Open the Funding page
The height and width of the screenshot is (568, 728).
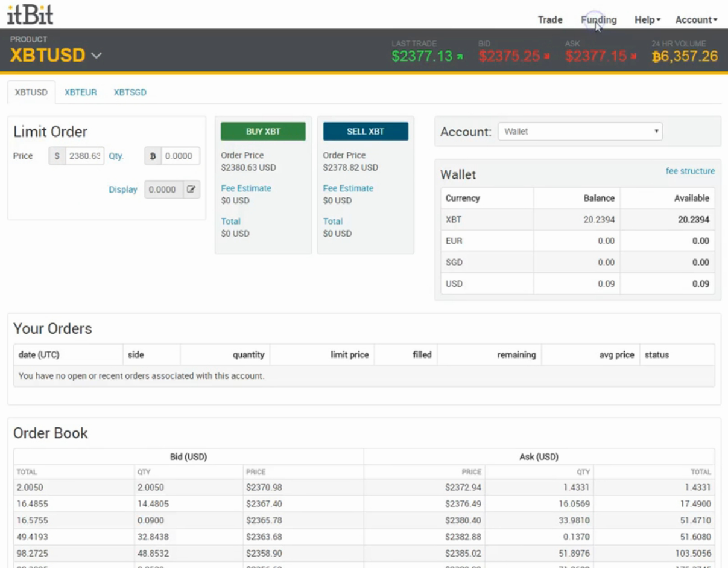tap(599, 20)
